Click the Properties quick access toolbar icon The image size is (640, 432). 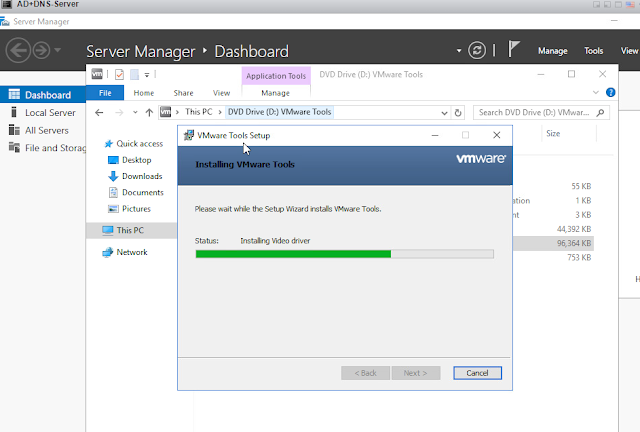point(119,74)
